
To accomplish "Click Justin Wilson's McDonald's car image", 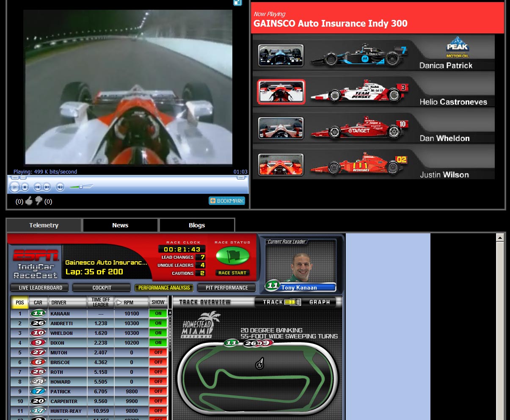I will tap(359, 164).
